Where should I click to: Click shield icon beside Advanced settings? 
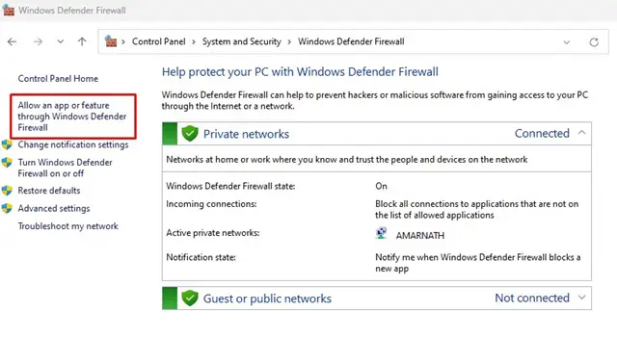tap(7, 208)
